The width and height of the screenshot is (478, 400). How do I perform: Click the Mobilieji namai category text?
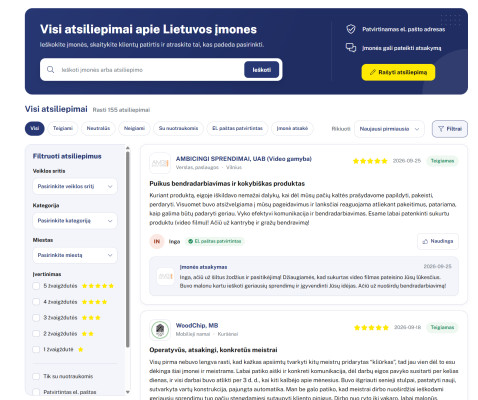(193, 334)
